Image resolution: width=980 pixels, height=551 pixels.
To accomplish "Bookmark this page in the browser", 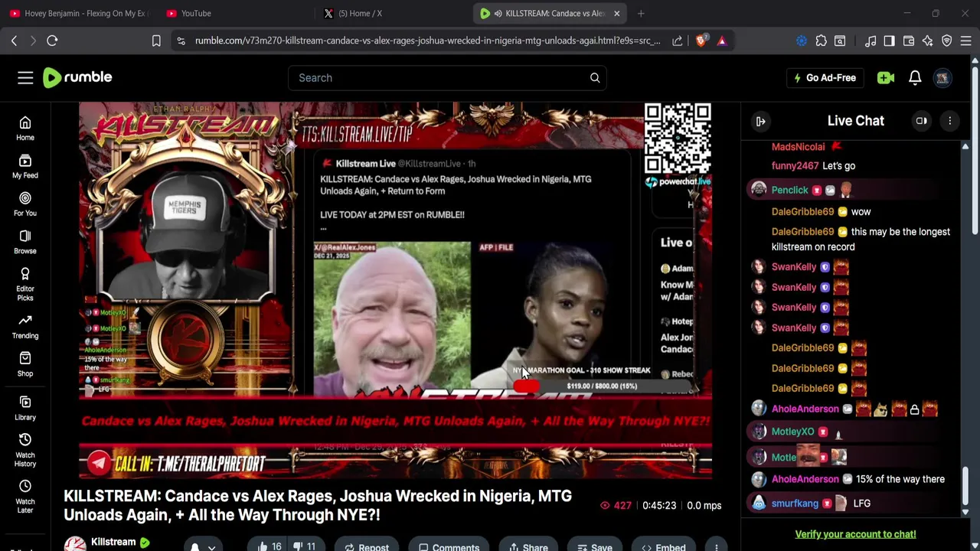I will (x=156, y=41).
